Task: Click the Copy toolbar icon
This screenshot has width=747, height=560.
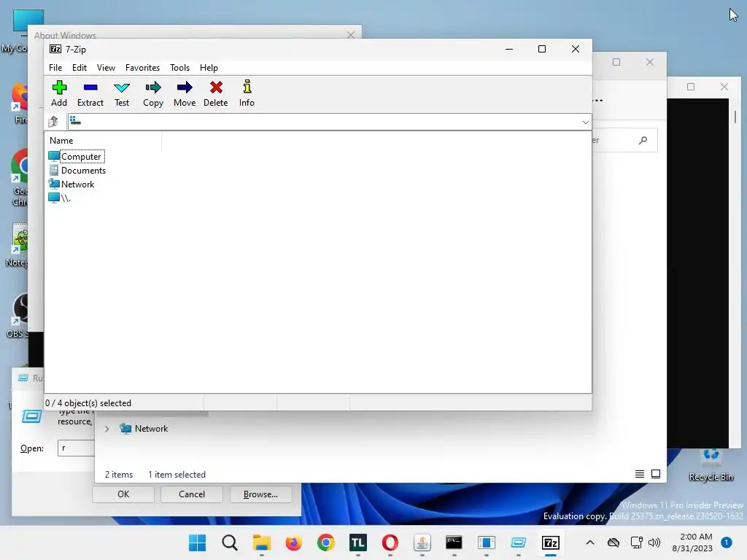Action: click(x=153, y=93)
